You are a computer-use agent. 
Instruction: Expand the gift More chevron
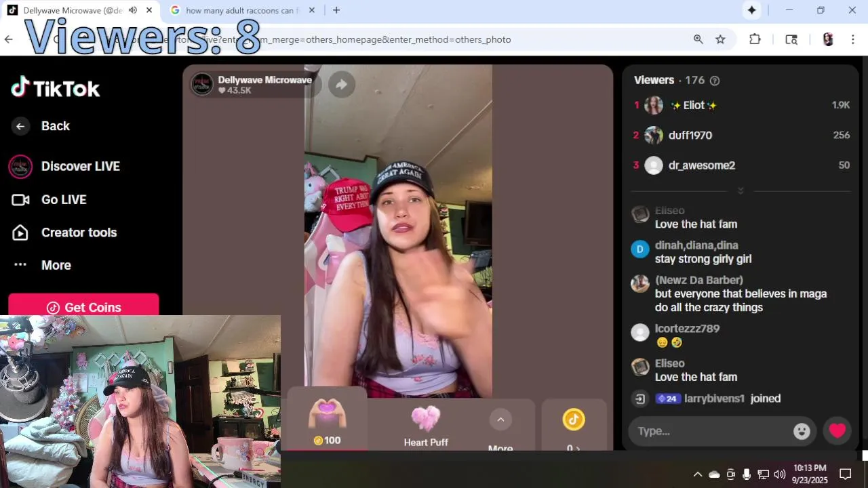(500, 420)
